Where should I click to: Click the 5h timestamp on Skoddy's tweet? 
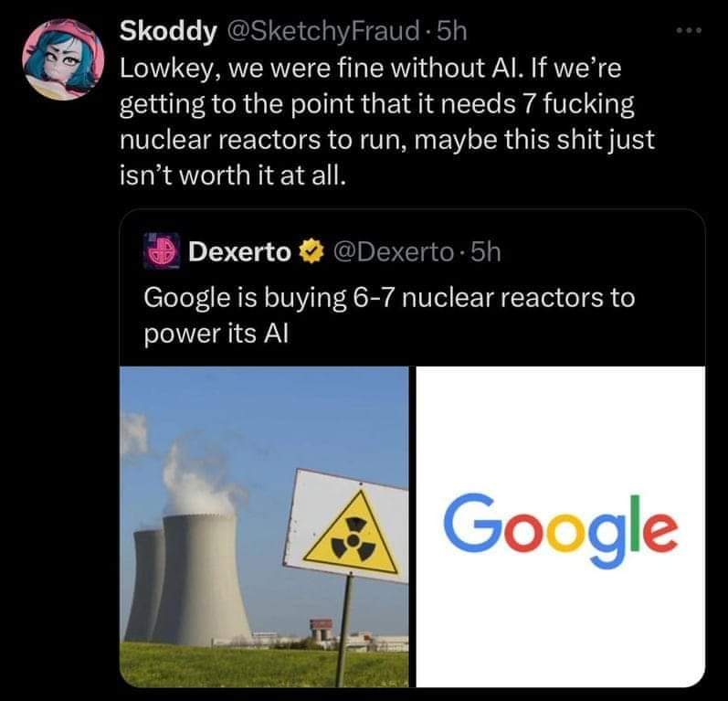(x=452, y=32)
